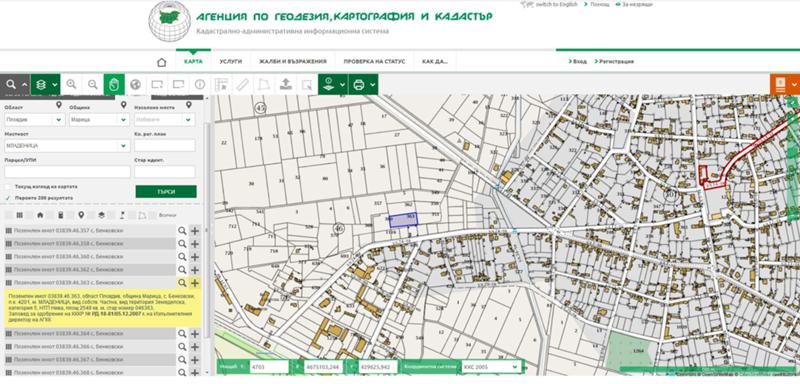Click the upload file toolbar icon
The width and height of the screenshot is (800, 384).
(286, 85)
